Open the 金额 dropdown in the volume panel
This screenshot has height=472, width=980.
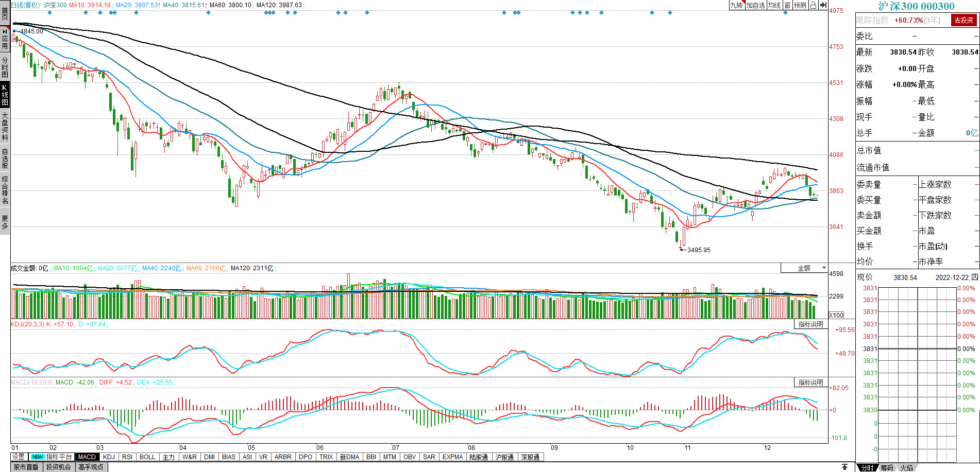pyautogui.click(x=804, y=268)
